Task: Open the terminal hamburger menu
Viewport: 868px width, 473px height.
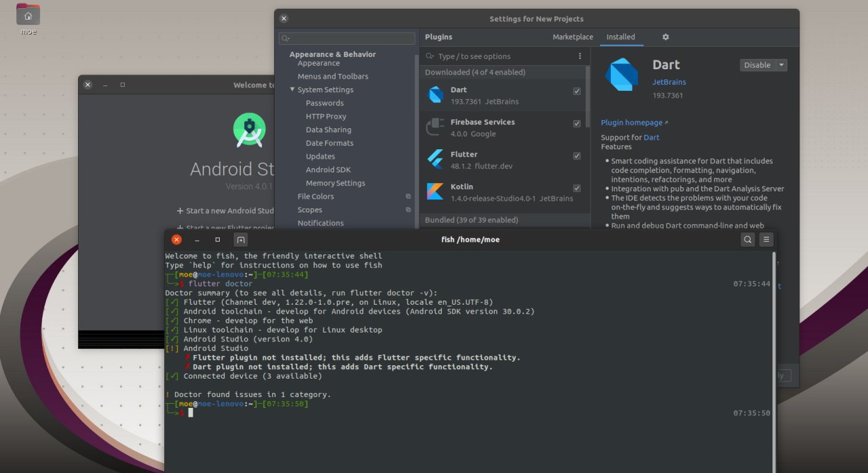Action: [x=766, y=240]
